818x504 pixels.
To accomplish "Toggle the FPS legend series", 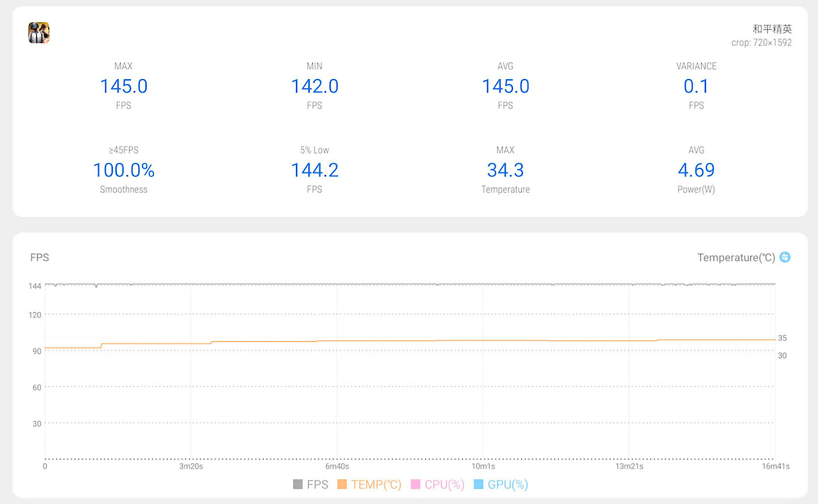I will (x=310, y=484).
